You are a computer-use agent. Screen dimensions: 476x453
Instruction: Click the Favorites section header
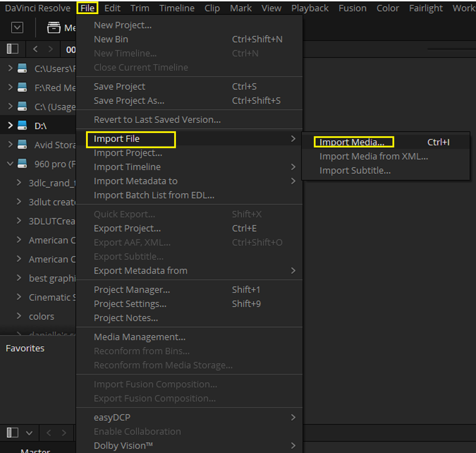(x=25, y=348)
